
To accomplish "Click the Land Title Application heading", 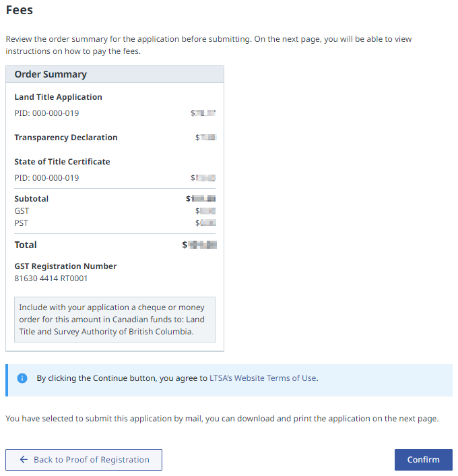I will [x=58, y=97].
